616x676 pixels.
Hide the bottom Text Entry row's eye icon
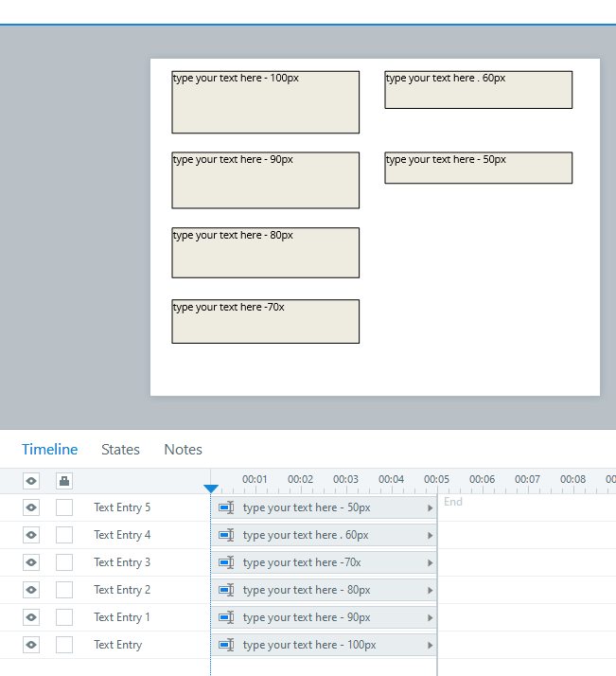[x=31, y=645]
